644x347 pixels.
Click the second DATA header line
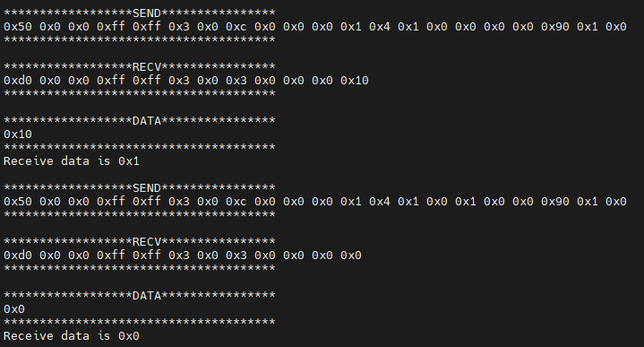pos(139,296)
